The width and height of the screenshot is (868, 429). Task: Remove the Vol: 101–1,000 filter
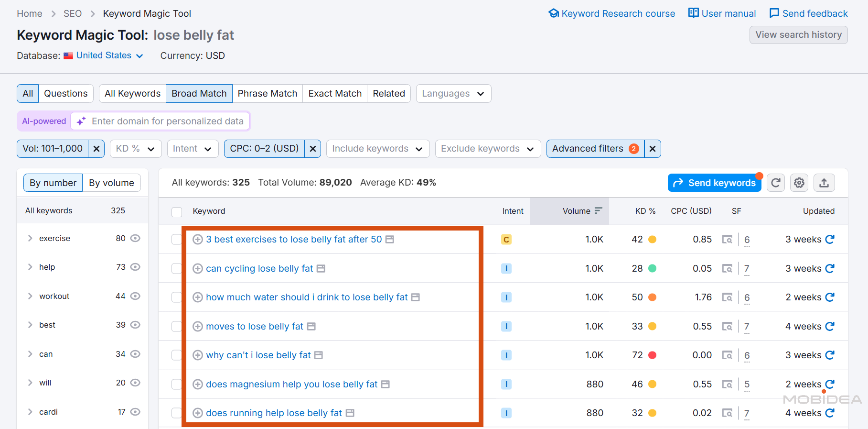(96, 149)
